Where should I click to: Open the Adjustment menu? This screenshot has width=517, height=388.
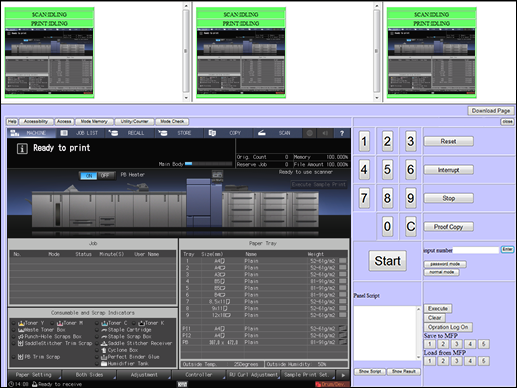click(x=144, y=375)
